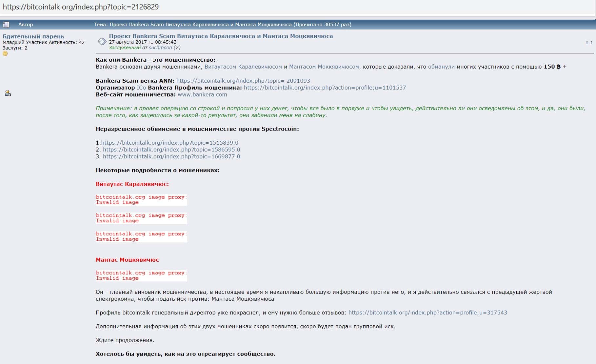Viewport: 596px width, 364px height.
Task: Click the heading Как они Bankera - это мошенничество:
Action: tap(155, 60)
